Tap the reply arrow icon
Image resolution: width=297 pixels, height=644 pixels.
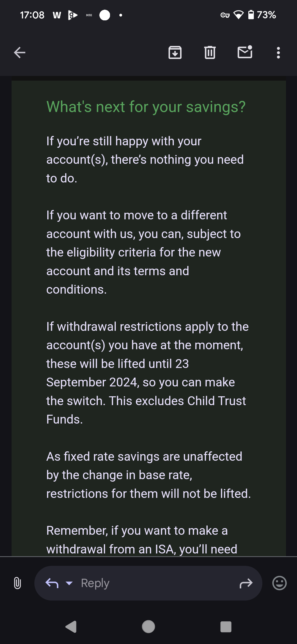[x=52, y=583]
